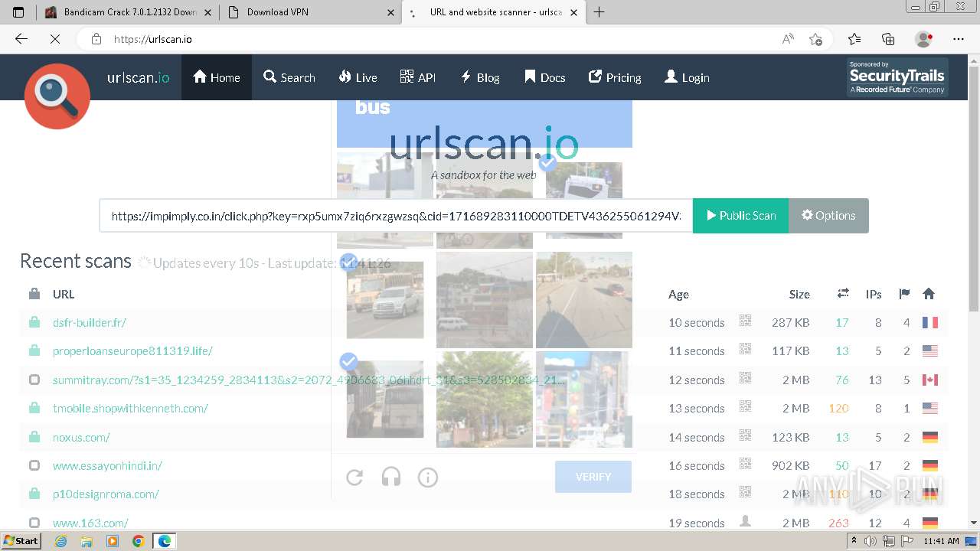980x551 pixels.
Task: Go to the Live feed
Action: pyautogui.click(x=358, y=77)
